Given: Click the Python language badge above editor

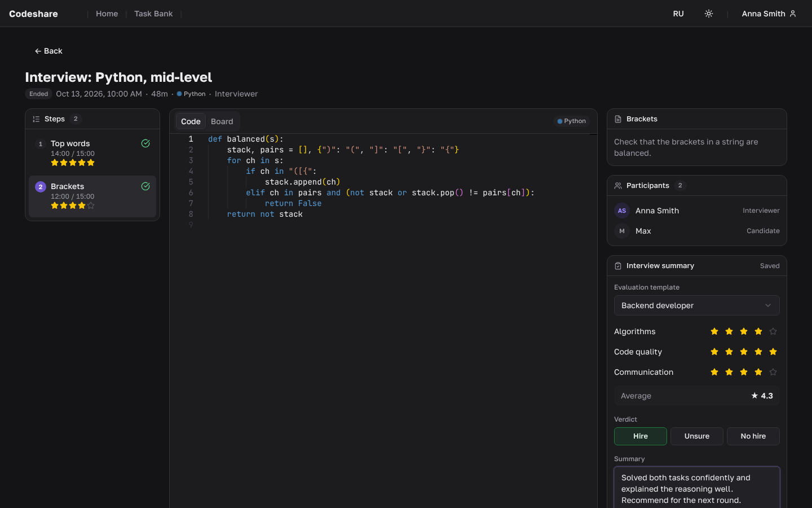Looking at the screenshot, I should pyautogui.click(x=572, y=121).
